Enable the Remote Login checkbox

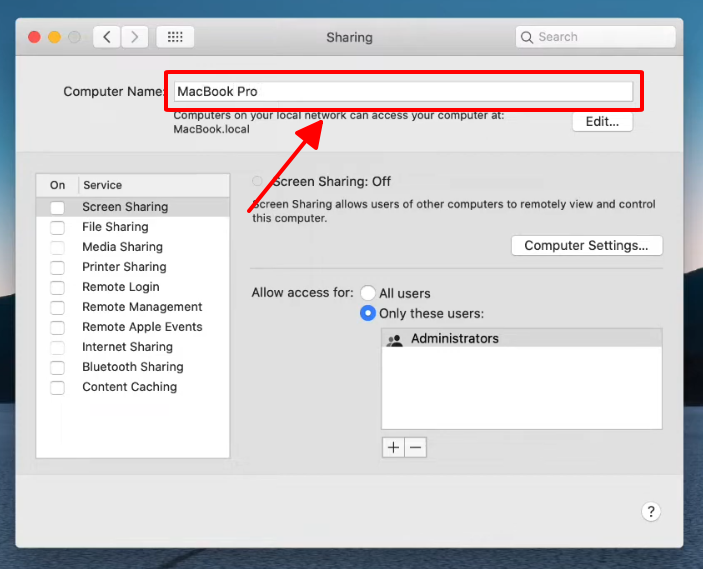(57, 287)
